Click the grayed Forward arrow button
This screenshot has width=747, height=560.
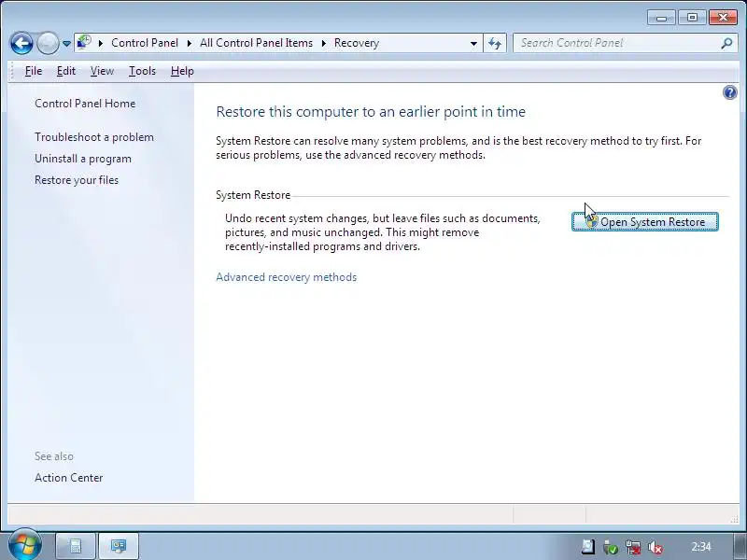pyautogui.click(x=48, y=43)
